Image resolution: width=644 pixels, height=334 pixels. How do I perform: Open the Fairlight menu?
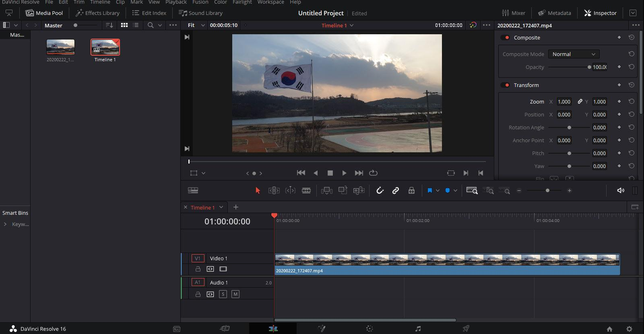(x=242, y=2)
